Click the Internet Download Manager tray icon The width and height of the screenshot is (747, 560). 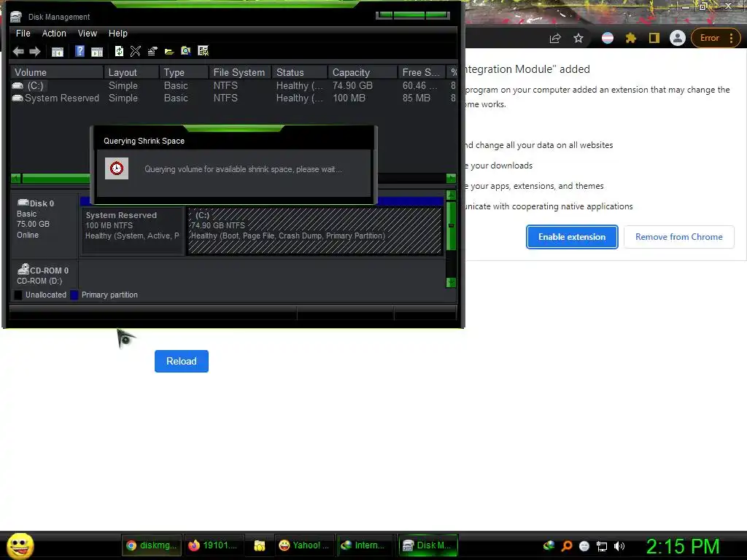pos(549,545)
